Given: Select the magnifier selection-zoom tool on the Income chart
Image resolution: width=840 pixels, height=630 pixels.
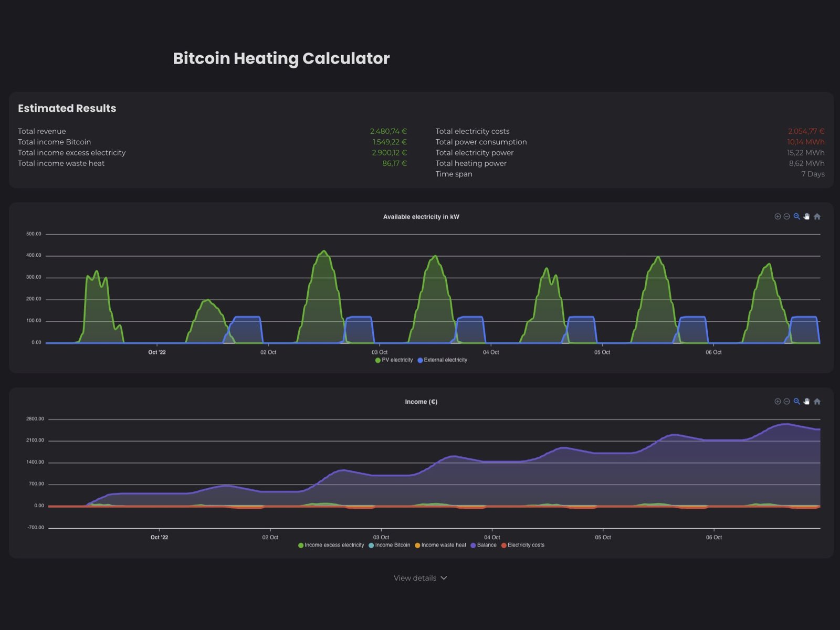Looking at the screenshot, I should pos(797,401).
